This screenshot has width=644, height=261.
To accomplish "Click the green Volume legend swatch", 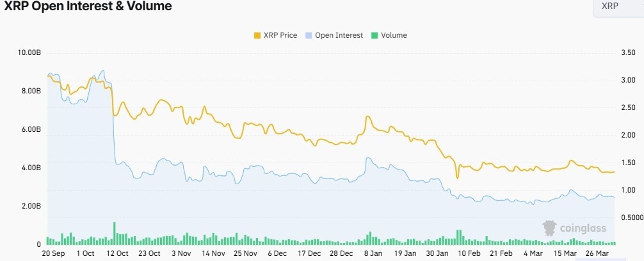I will (x=374, y=35).
